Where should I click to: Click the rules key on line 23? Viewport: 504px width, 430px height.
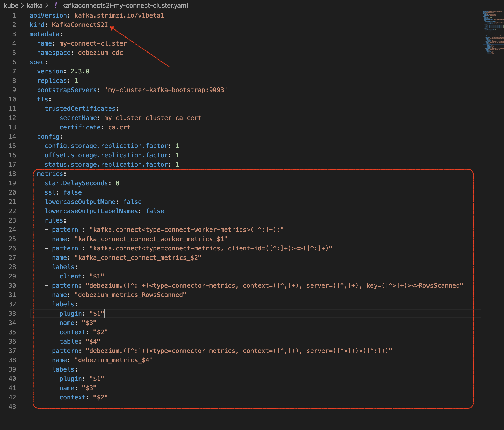[x=54, y=220]
